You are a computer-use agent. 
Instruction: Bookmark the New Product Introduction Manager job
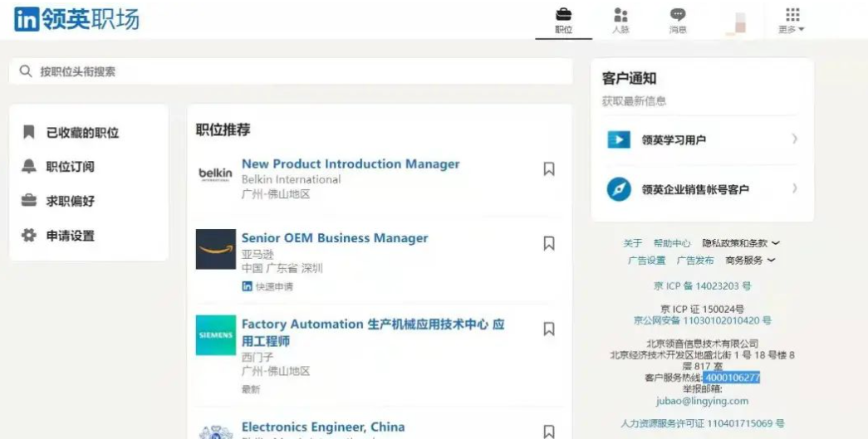pyautogui.click(x=548, y=168)
